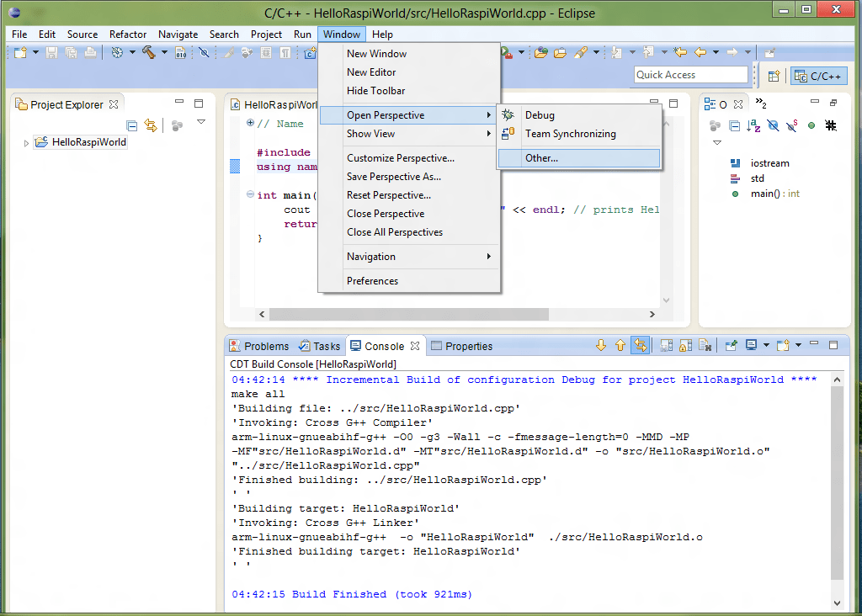This screenshot has width=862, height=616.
Task: Open the Outline view menu triangle
Action: (x=717, y=141)
